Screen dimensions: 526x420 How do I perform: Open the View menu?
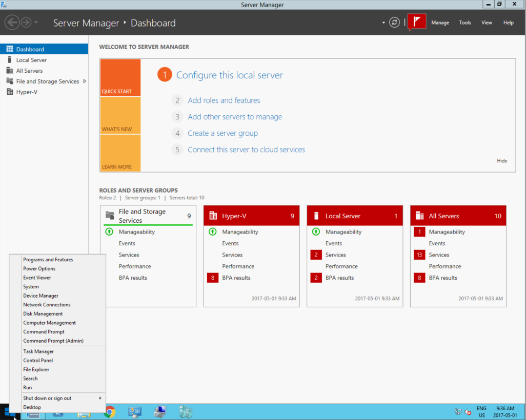(487, 23)
